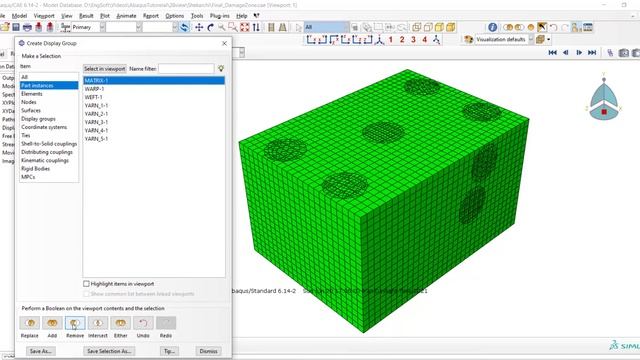Dismiss the Create Display Group dialog
This screenshot has height=360, width=640.
pyautogui.click(x=209, y=351)
